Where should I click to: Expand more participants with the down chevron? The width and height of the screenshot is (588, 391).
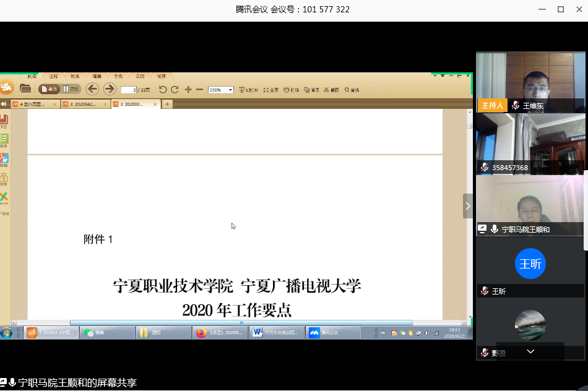[x=530, y=351]
